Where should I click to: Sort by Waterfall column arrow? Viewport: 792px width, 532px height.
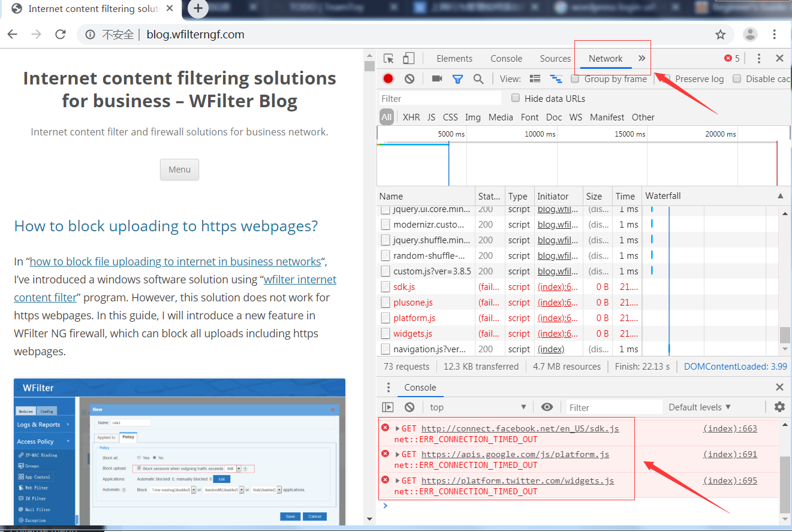pos(780,196)
